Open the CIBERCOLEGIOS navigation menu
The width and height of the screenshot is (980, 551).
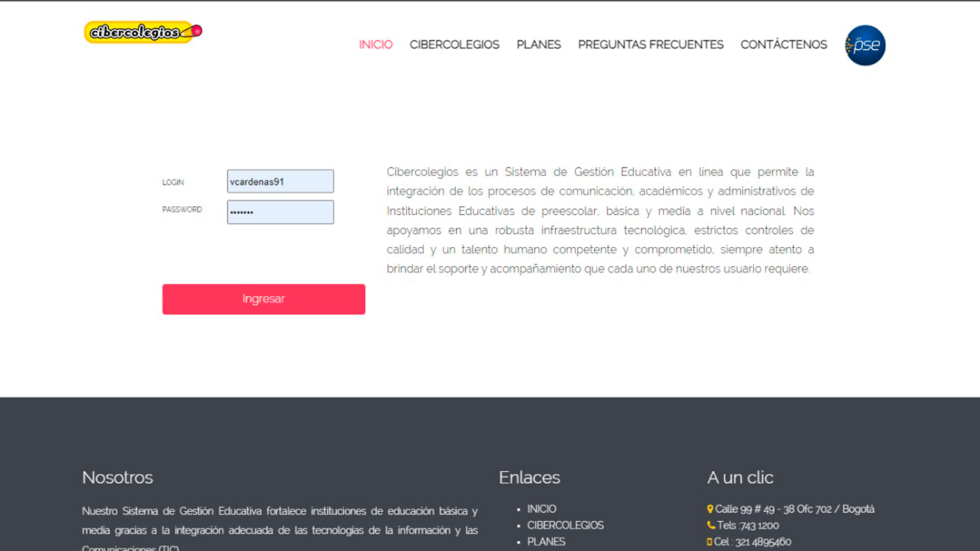point(454,45)
